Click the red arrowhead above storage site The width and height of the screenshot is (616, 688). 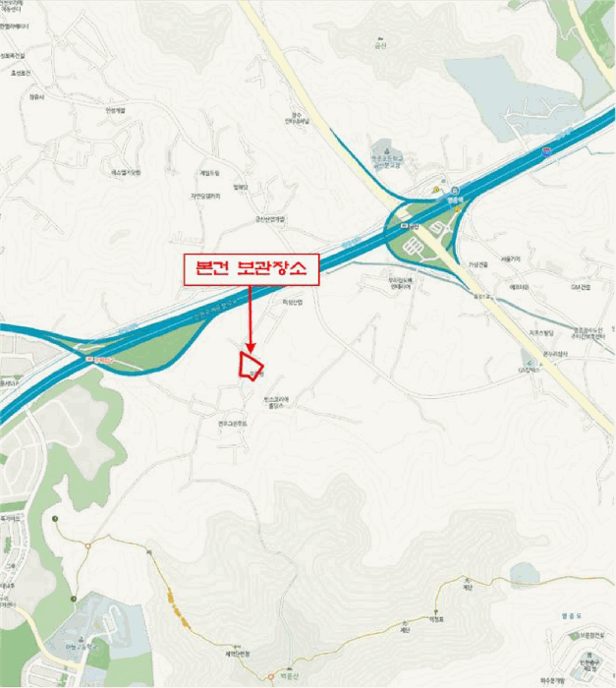[251, 347]
